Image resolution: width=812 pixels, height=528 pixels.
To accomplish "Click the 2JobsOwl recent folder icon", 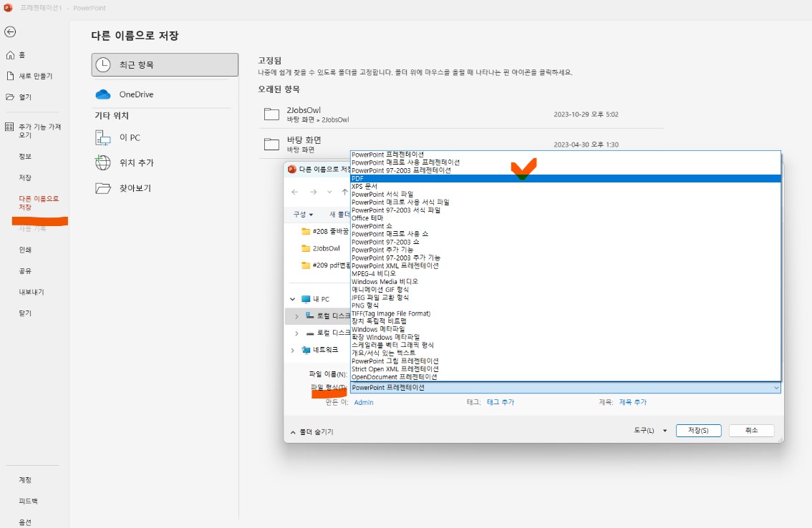I will (x=271, y=114).
